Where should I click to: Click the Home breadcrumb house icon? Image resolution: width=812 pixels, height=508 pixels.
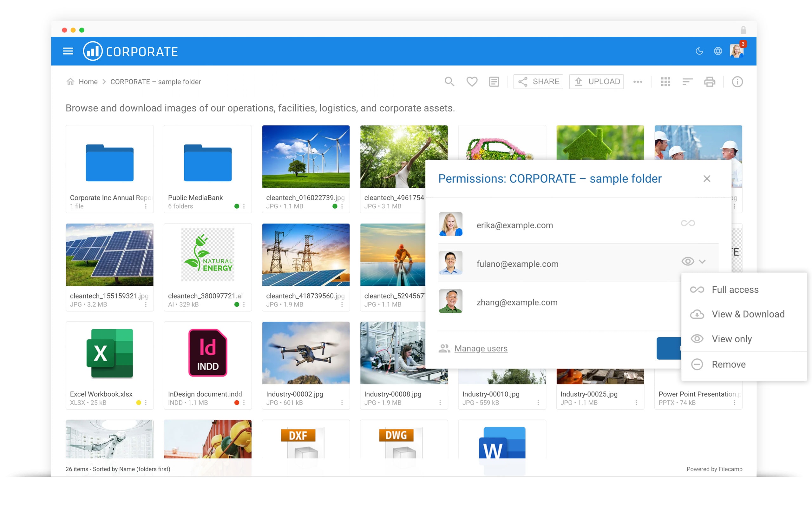[70, 81]
